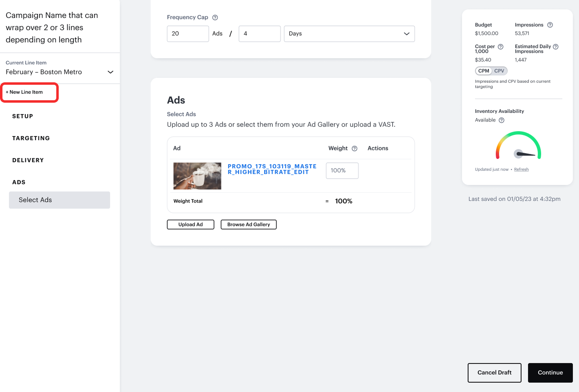Click Browse Ad Gallery button
579x392 pixels.
point(249,225)
